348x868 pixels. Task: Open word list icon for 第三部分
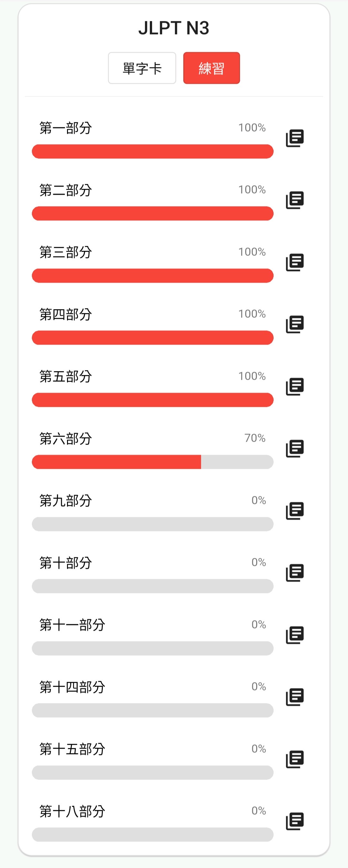[x=295, y=262]
